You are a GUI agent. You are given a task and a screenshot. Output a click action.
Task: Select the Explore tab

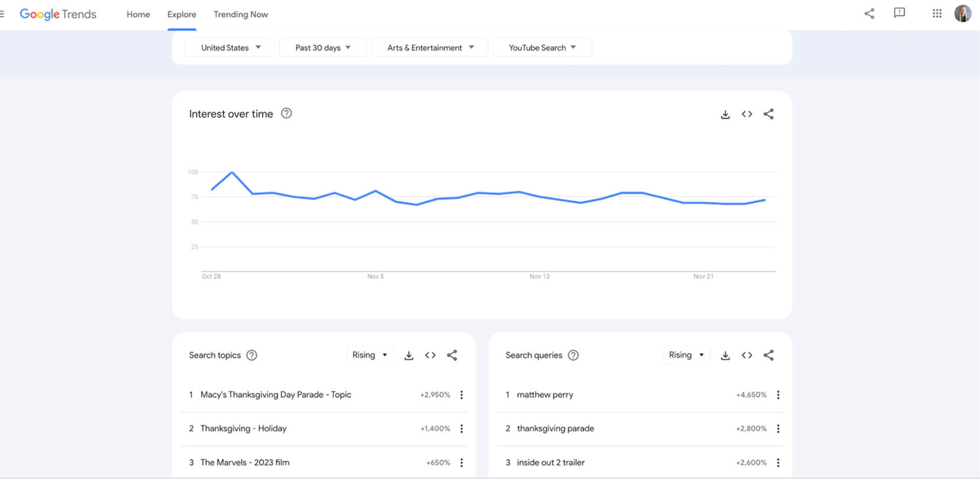pyautogui.click(x=181, y=14)
